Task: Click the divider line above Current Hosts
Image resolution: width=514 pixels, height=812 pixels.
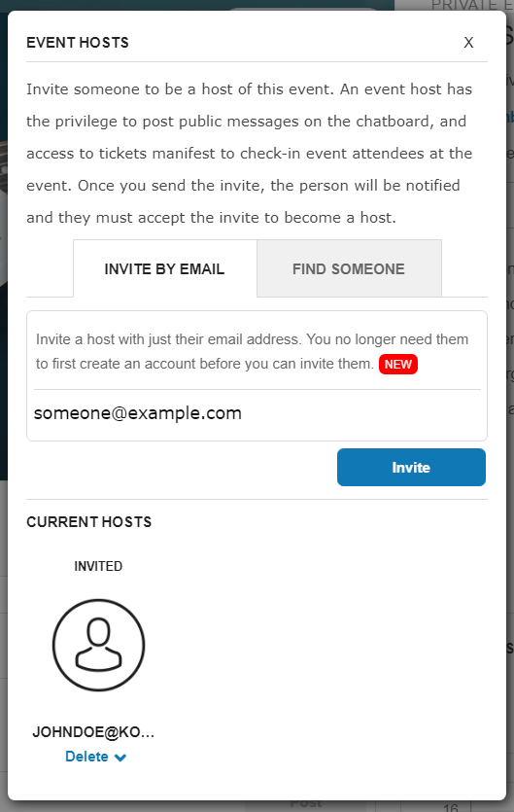Action: pyautogui.click(x=257, y=500)
